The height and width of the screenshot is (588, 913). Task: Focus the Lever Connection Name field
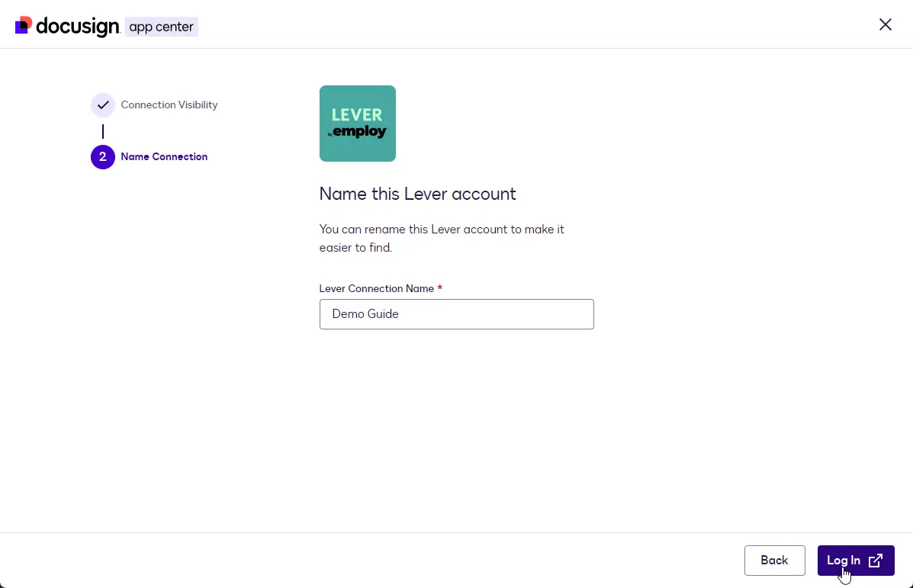(456, 314)
